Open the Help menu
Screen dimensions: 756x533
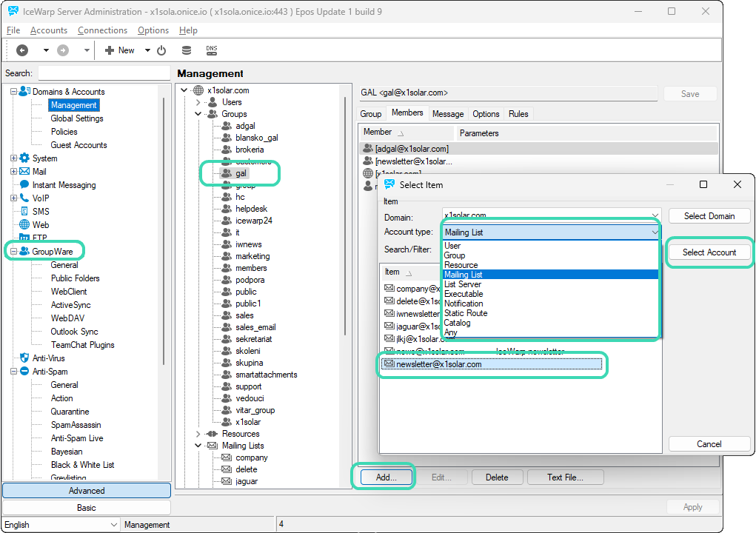pyautogui.click(x=188, y=30)
